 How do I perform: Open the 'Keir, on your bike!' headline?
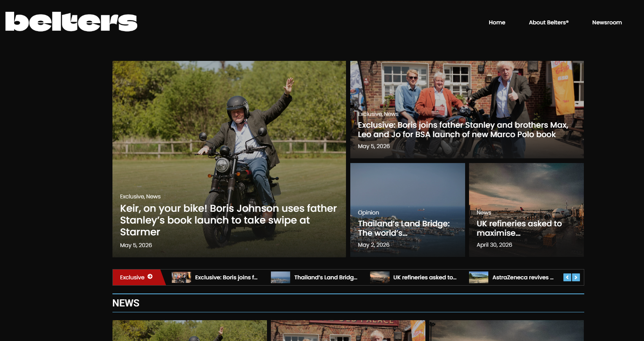(x=228, y=220)
